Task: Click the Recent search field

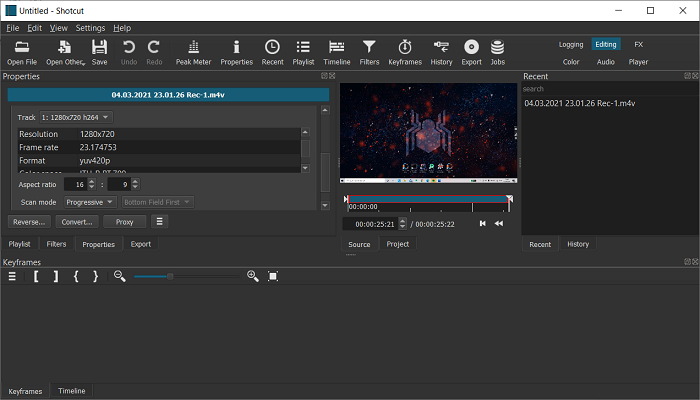Action: (x=607, y=89)
